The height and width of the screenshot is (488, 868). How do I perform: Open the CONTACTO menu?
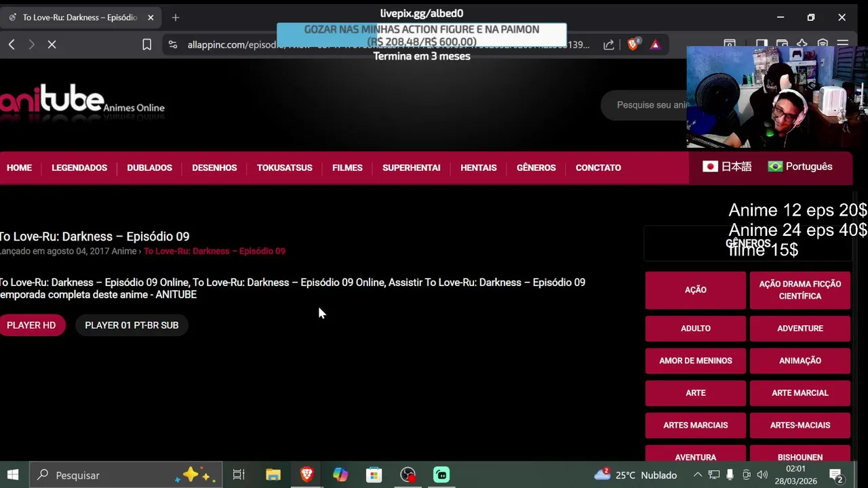tap(598, 168)
